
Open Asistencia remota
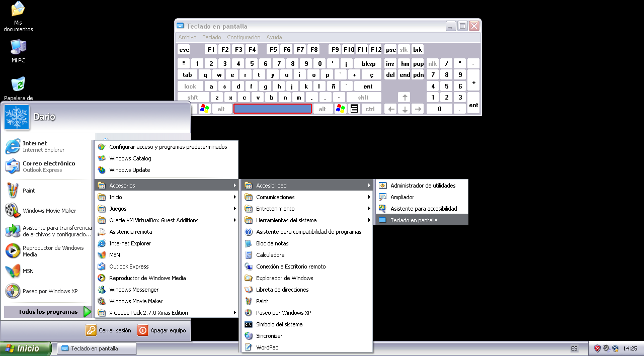[167, 232]
